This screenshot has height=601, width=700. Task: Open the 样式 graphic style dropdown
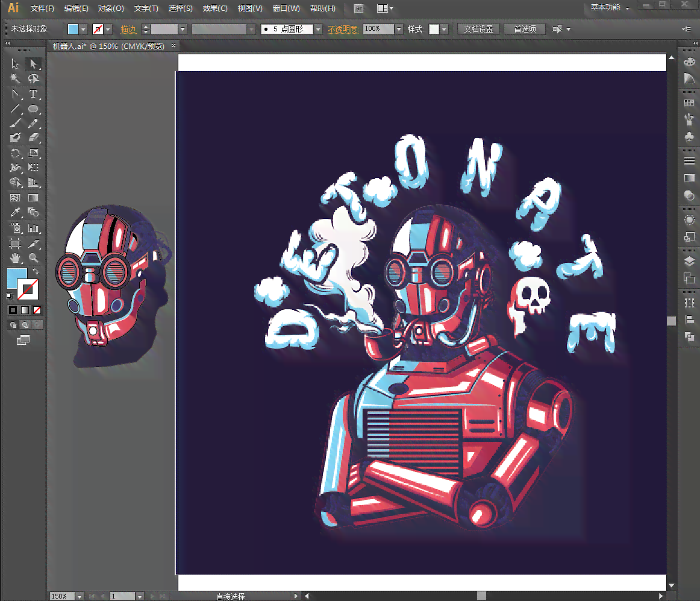pos(444,30)
